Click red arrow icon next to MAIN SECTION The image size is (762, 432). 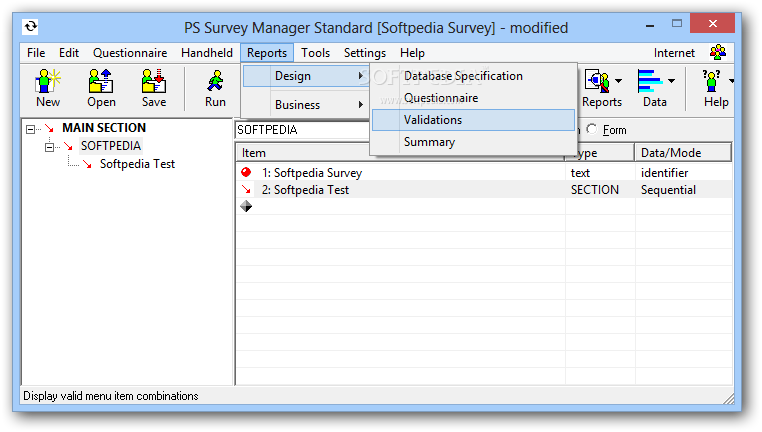pos(50,128)
